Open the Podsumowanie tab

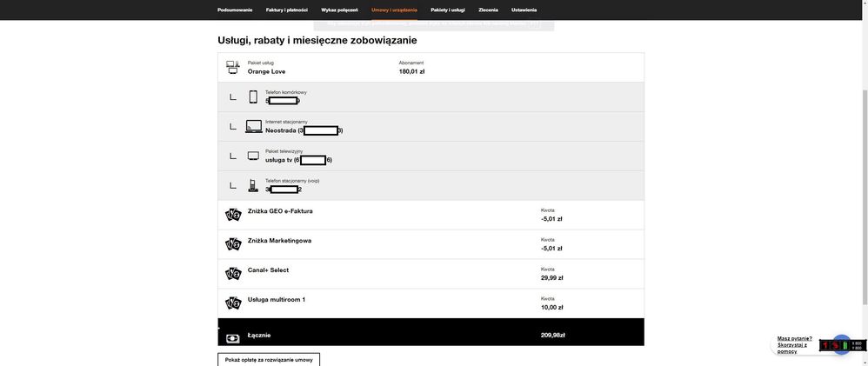point(235,10)
